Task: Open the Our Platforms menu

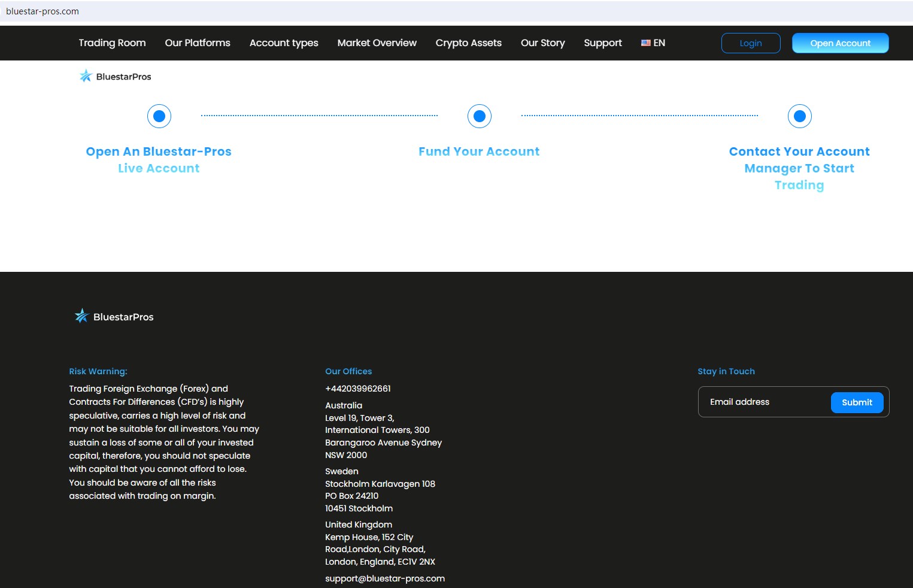Action: 198,43
